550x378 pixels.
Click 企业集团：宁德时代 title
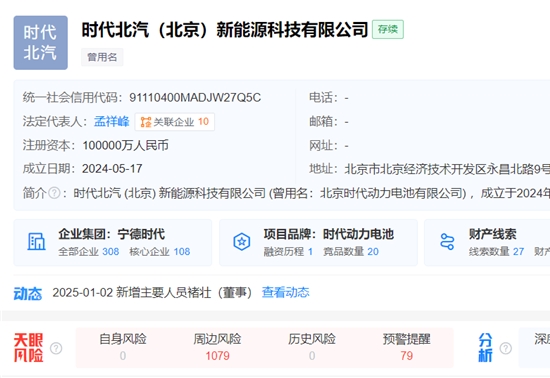(x=112, y=234)
